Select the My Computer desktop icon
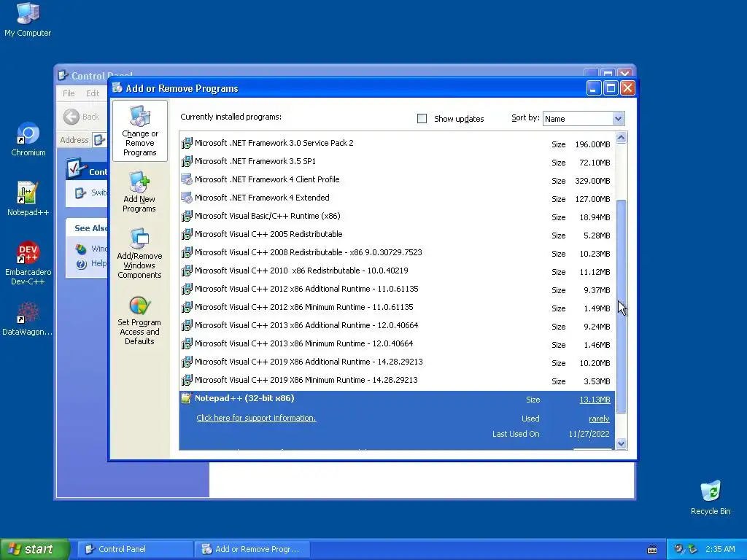Image resolution: width=747 pixels, height=560 pixels. (x=28, y=20)
